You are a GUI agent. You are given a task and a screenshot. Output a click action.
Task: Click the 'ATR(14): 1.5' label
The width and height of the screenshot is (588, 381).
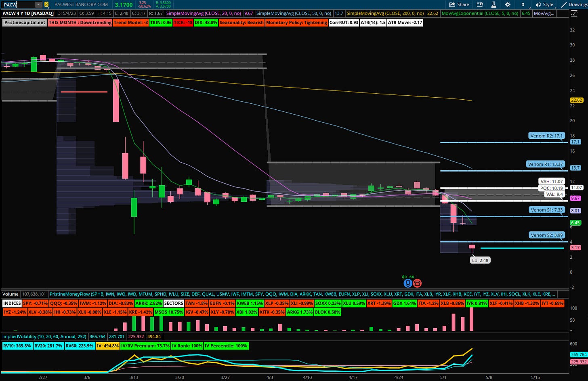pyautogui.click(x=372, y=23)
